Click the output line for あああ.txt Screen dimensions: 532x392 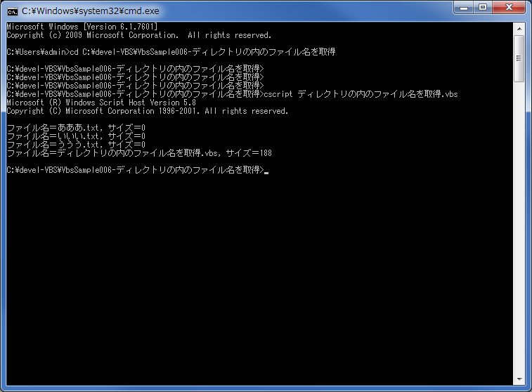pyautogui.click(x=76, y=128)
